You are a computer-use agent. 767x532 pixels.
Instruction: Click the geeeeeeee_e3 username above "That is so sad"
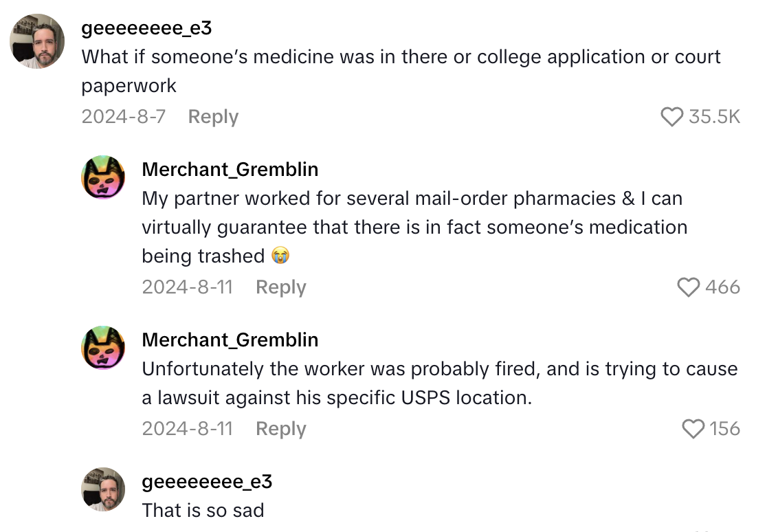pyautogui.click(x=207, y=482)
